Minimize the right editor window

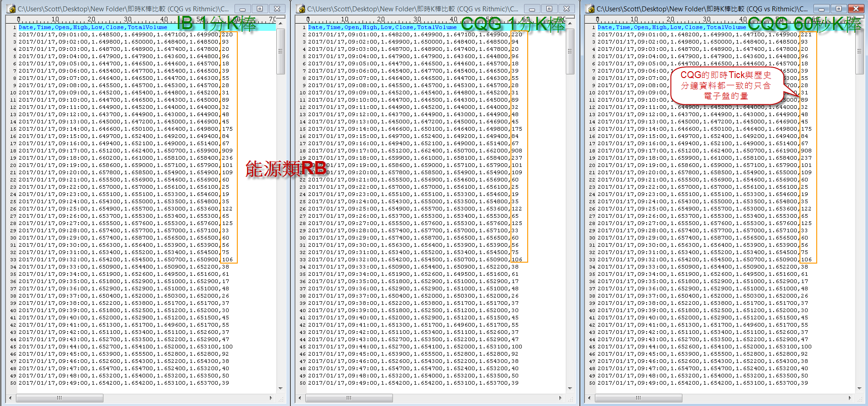822,9
